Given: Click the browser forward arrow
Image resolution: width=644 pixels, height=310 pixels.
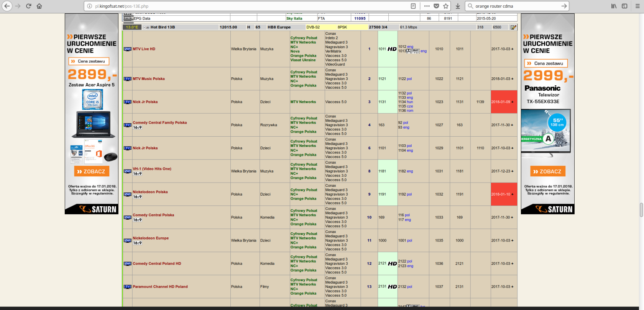Looking at the screenshot, I should click(18, 6).
